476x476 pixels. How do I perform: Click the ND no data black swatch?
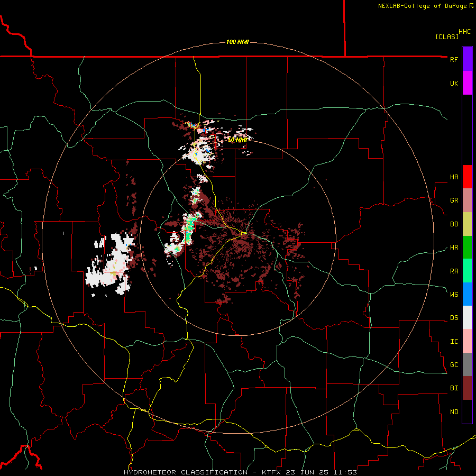[467, 411]
